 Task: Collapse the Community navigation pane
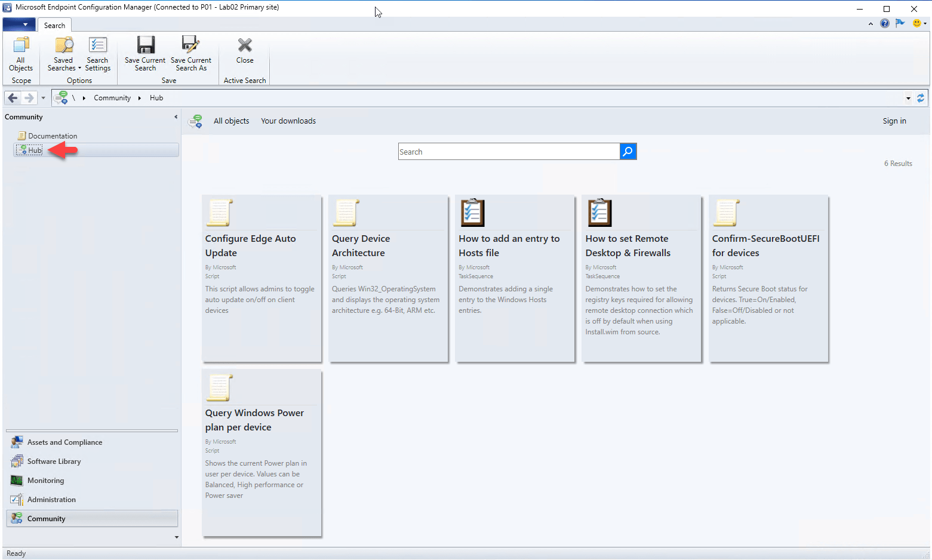(x=176, y=117)
